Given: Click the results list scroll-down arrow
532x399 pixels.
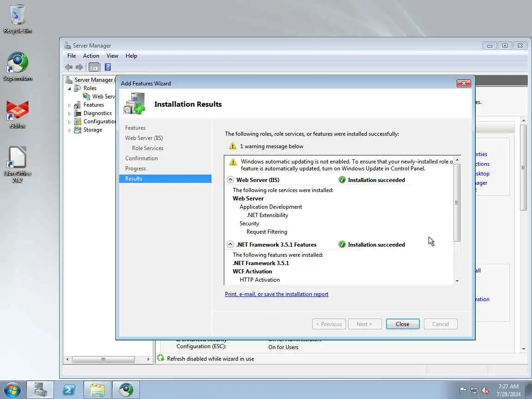Looking at the screenshot, I should click(457, 281).
